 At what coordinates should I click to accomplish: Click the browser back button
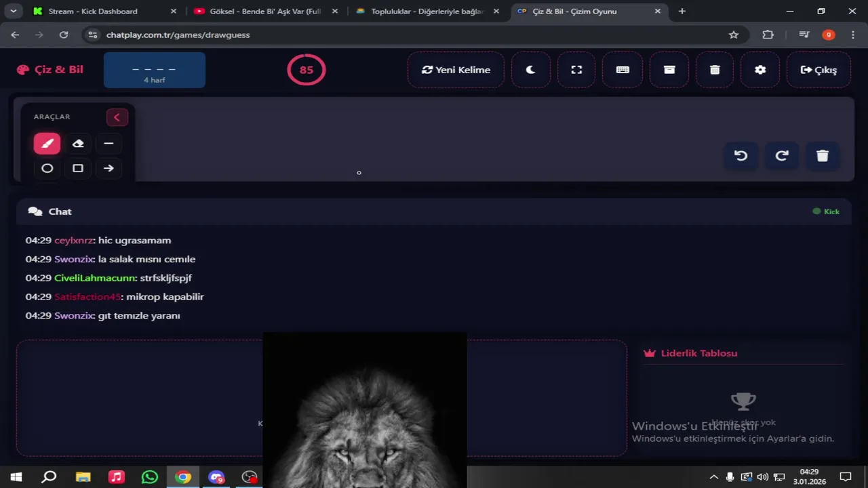click(15, 35)
